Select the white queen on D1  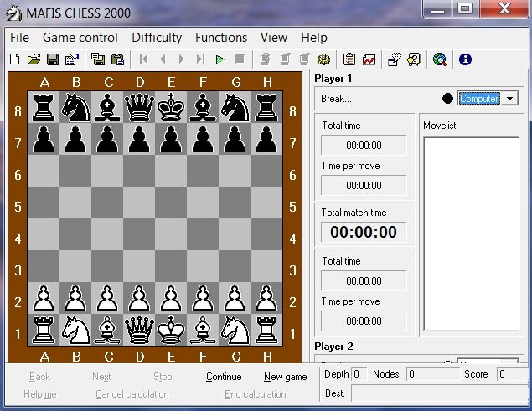(x=139, y=330)
